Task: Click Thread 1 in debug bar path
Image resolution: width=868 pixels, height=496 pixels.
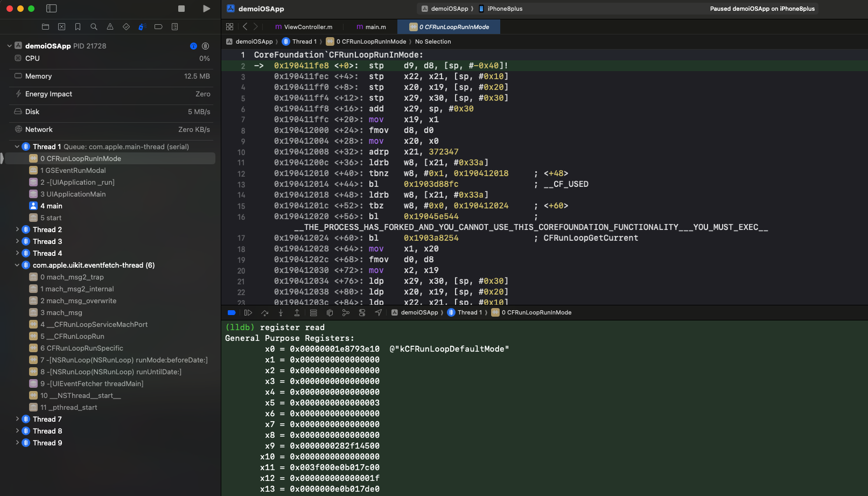Action: (465, 312)
